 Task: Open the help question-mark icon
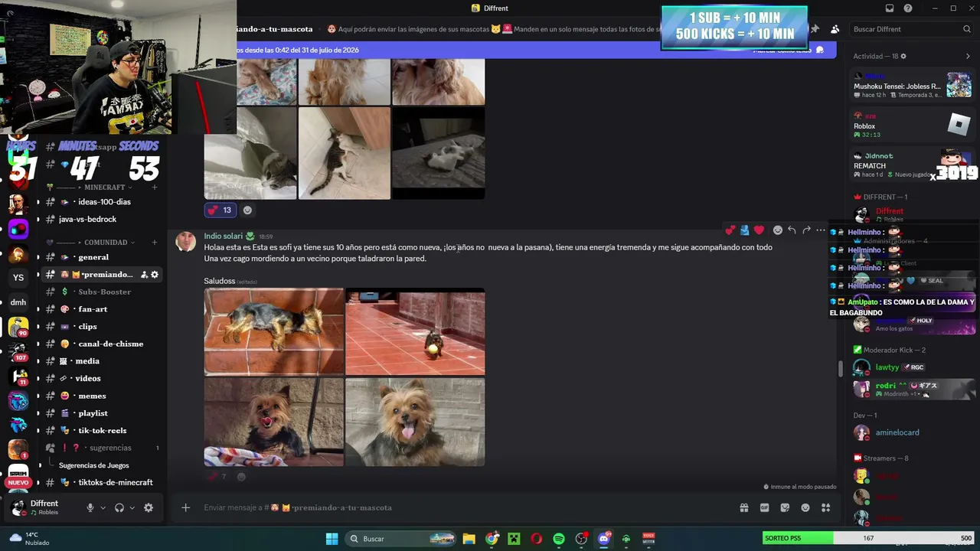pos(908,8)
